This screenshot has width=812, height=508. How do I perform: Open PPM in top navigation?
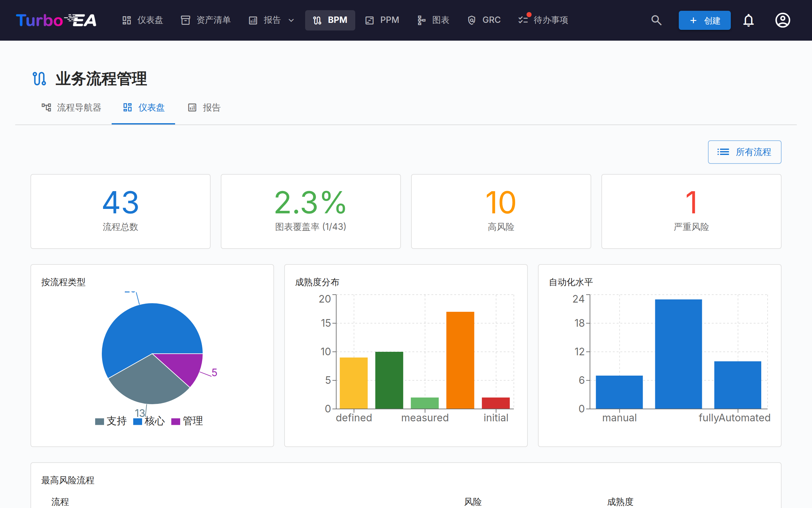tap(383, 20)
